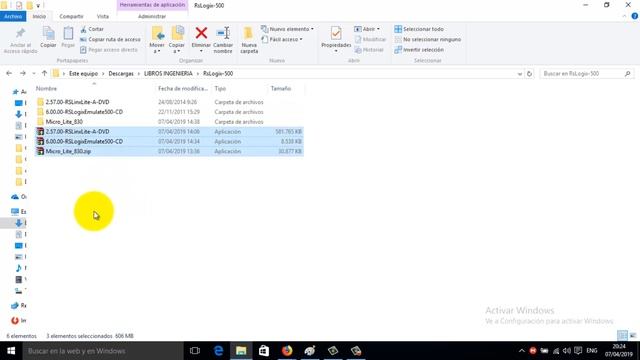Click OneDrive cloud icon in sidebar
Viewport: 640px width, 360px height.
coord(16,197)
